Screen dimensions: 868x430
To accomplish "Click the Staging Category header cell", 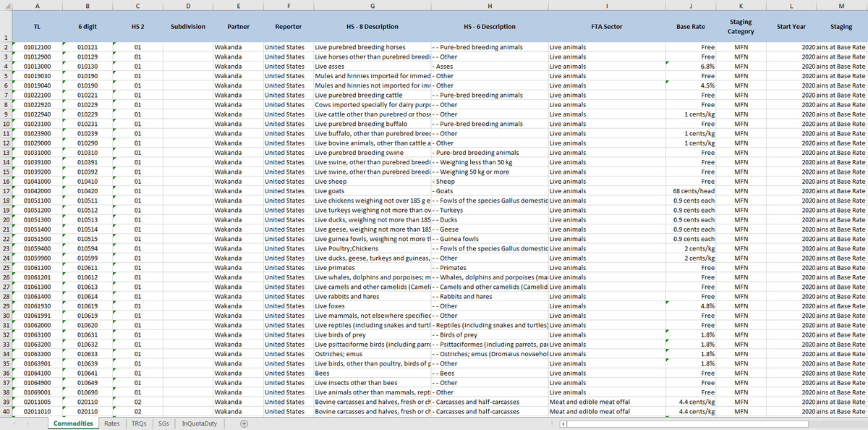I will (741, 27).
